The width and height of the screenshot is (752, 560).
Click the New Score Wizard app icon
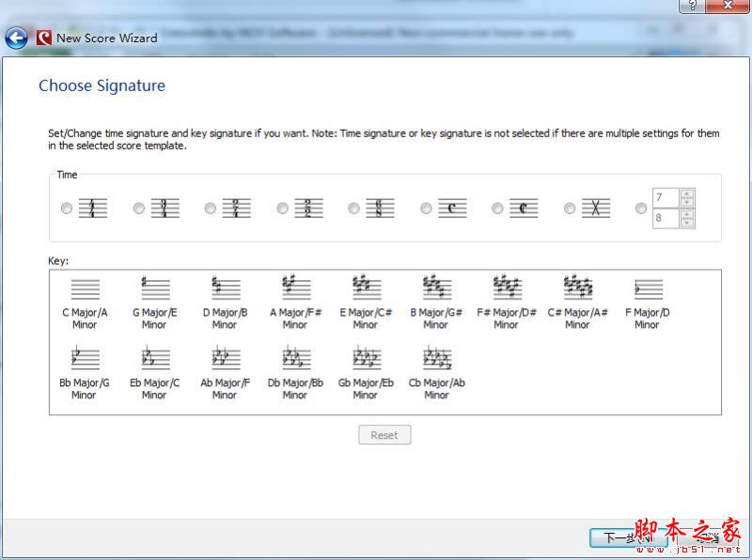tap(43, 38)
